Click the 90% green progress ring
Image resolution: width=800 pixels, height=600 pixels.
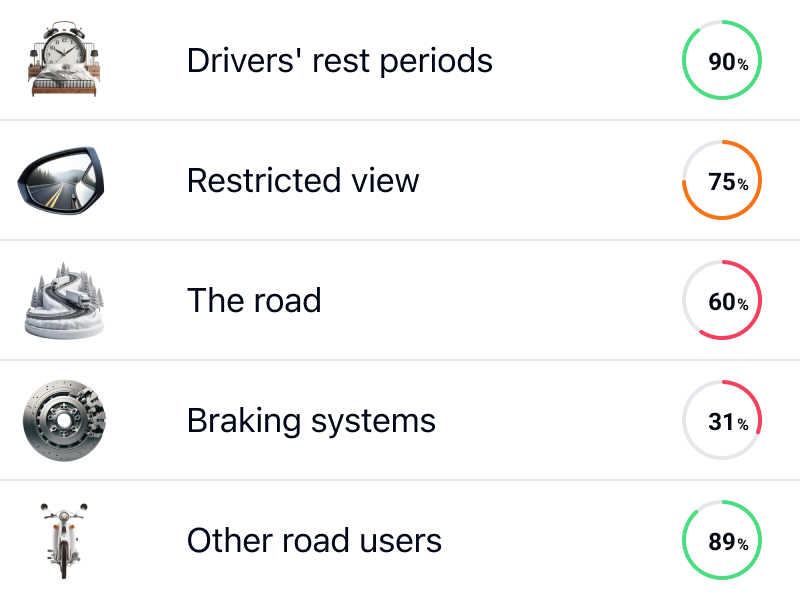(x=722, y=60)
